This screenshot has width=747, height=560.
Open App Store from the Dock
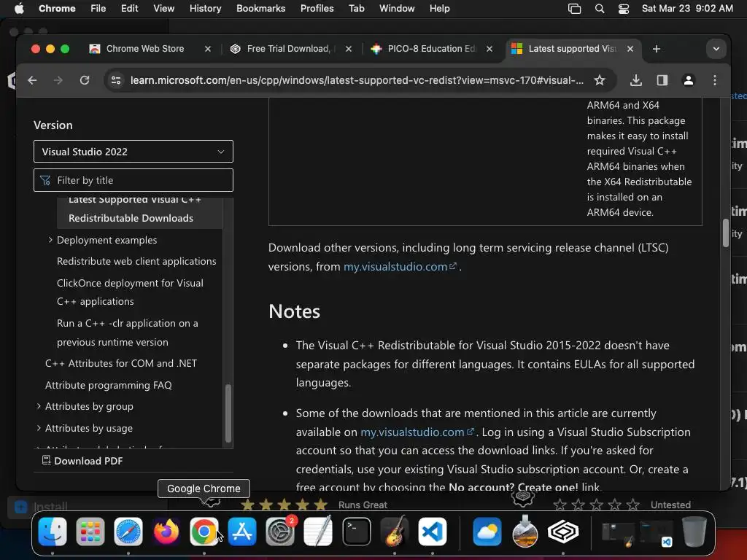[x=242, y=532]
